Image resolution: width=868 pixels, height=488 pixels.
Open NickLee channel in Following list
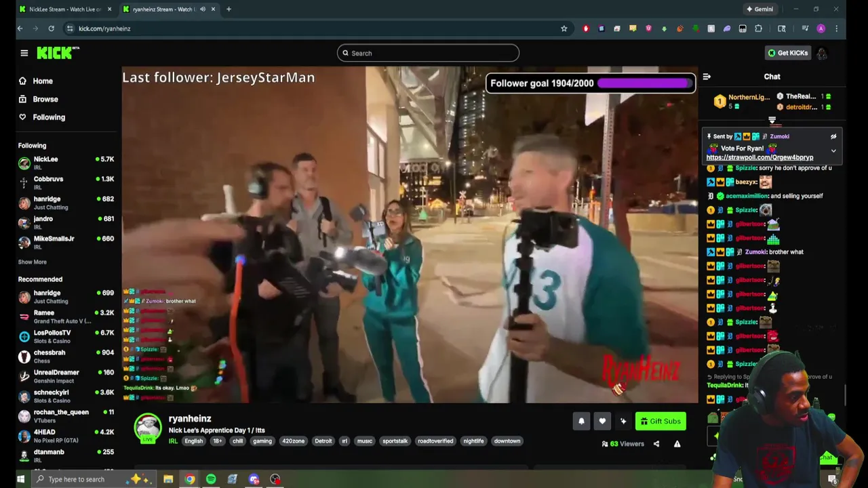pos(66,163)
